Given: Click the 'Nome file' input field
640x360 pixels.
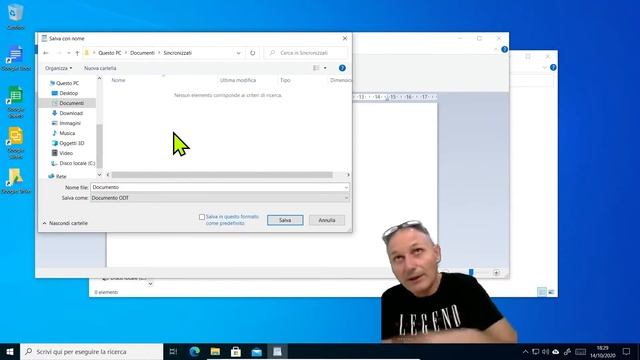Looking at the screenshot, I should pos(220,187).
